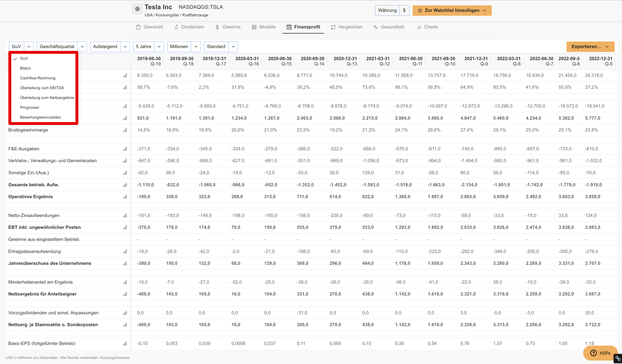
Task: Click chart icon for Vertriebs-, Verwaltungs- und Gemeinkosten
Action: 125,161
